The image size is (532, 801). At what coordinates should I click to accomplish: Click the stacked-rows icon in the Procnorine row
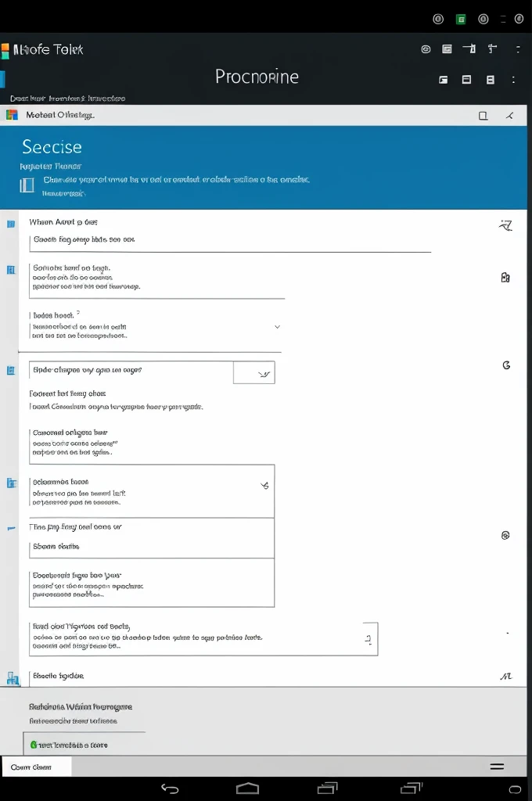pyautogui.click(x=490, y=80)
